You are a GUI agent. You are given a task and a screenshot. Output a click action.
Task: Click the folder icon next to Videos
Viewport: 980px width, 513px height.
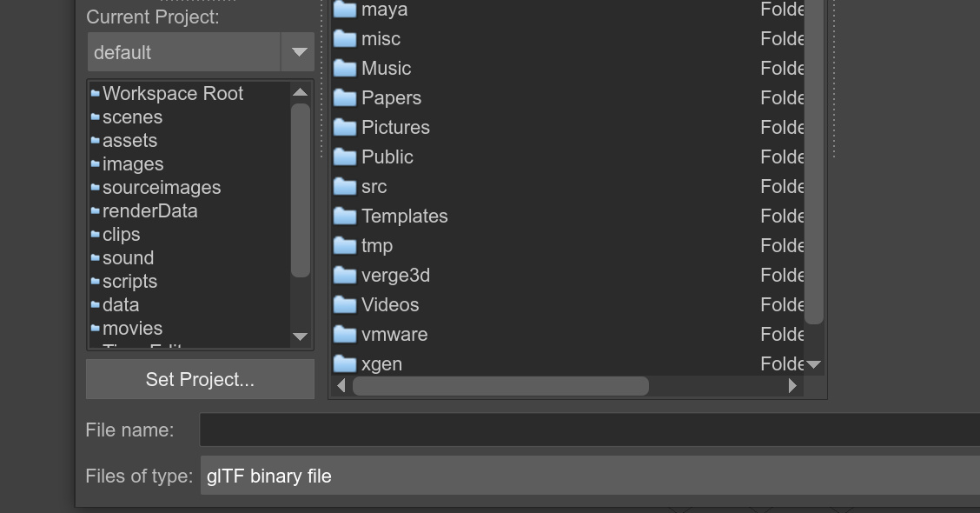pos(344,304)
